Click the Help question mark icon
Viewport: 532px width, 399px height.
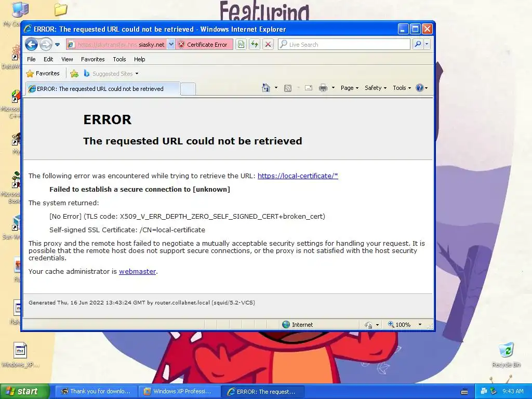[x=420, y=88]
